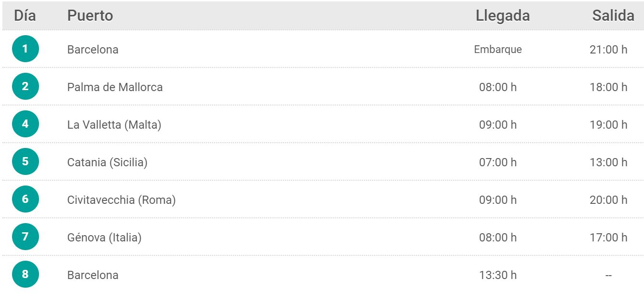Click the day 2 circle icon
The width and height of the screenshot is (644, 306).
26,86
